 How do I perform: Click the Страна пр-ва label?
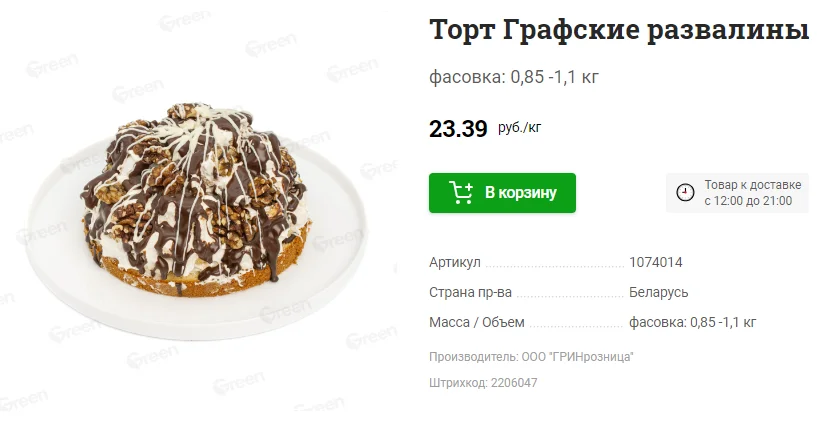(x=470, y=293)
